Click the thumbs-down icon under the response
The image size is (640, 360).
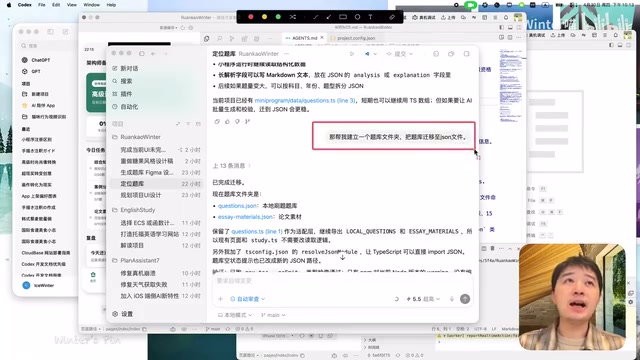tap(237, 121)
